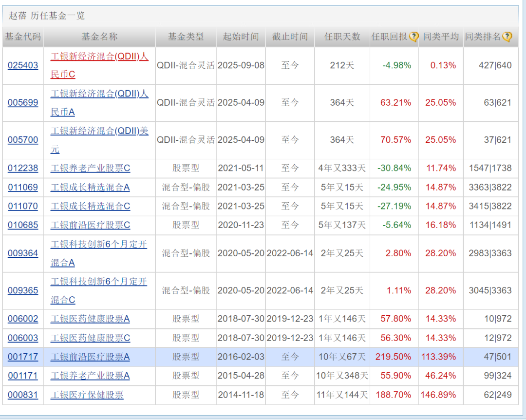
Task: Click the 基金类型 column header
Action: point(186,37)
